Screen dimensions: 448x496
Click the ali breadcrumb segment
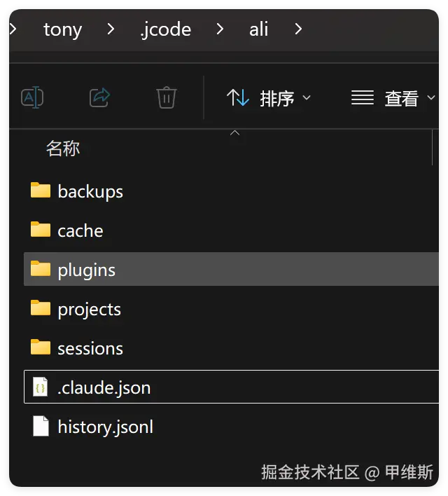(x=259, y=29)
